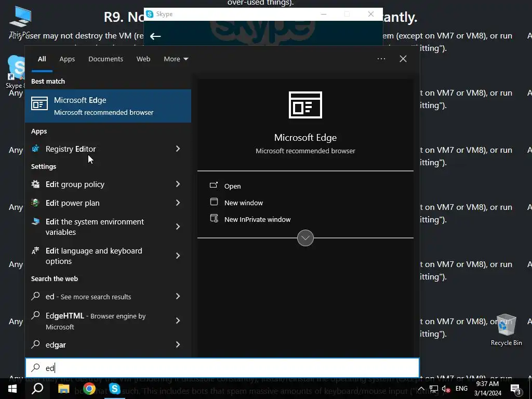Select EdgeHTML web suggestion

pos(108,321)
